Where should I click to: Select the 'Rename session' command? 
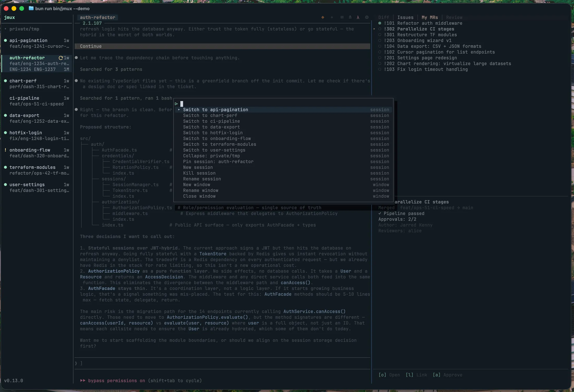(x=283, y=179)
